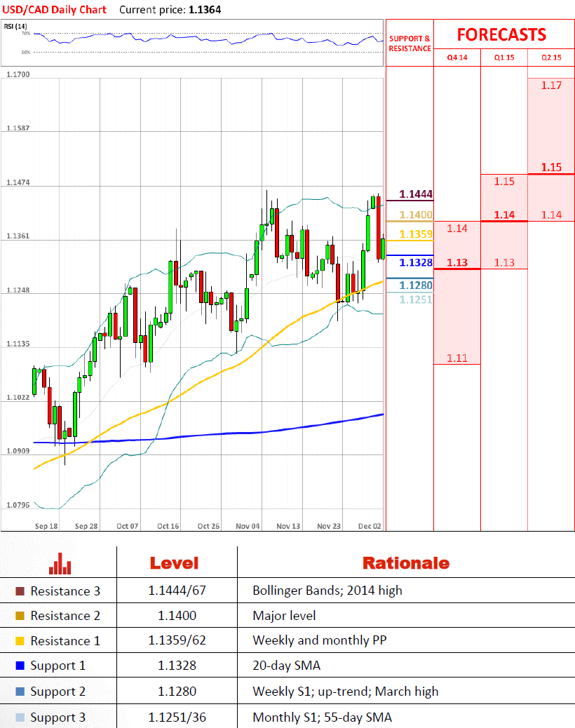575x728 pixels.
Task: Click the Level column header
Action: (174, 563)
